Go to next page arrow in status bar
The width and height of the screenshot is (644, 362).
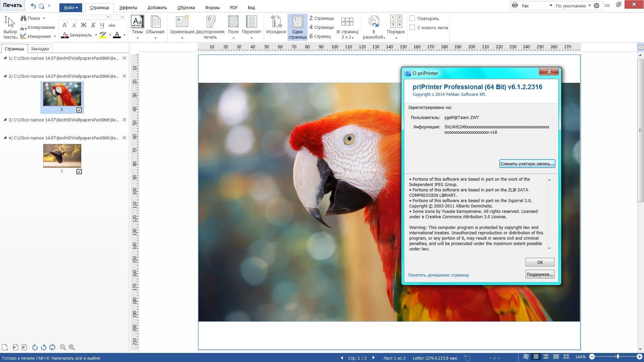point(374,358)
